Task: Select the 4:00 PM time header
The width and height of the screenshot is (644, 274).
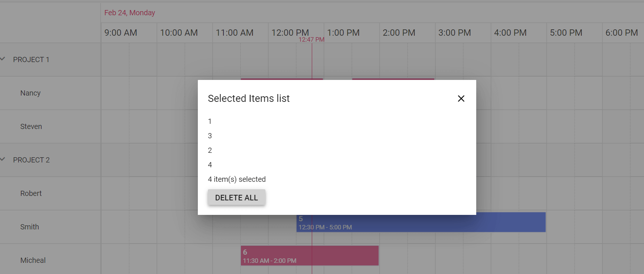Action: [x=510, y=33]
